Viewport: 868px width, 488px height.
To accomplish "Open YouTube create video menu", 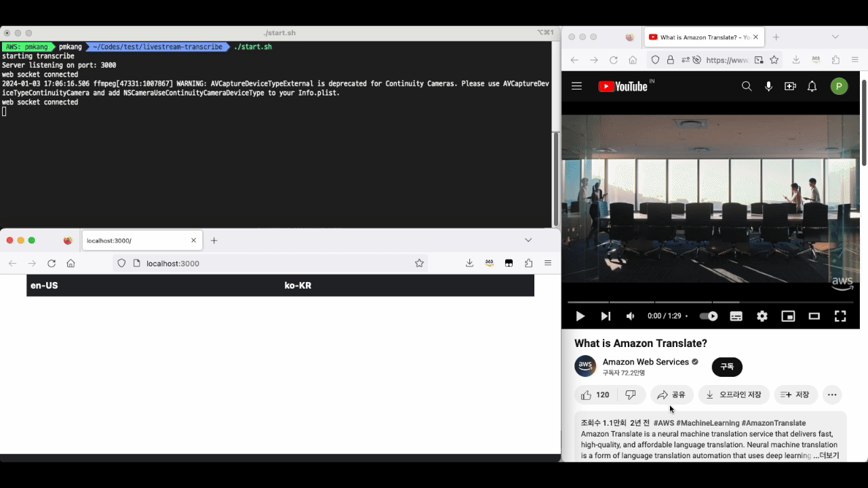I will click(790, 86).
